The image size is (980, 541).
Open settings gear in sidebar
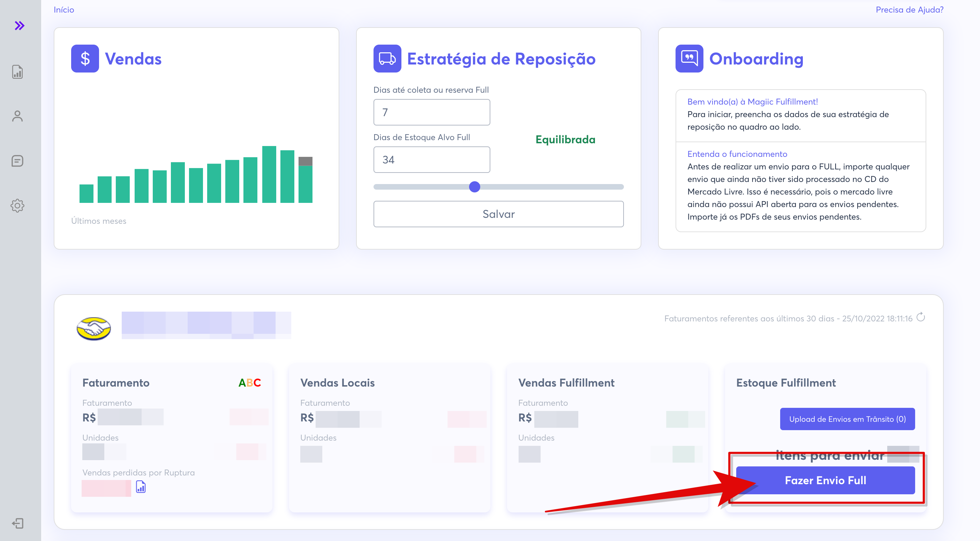tap(17, 206)
